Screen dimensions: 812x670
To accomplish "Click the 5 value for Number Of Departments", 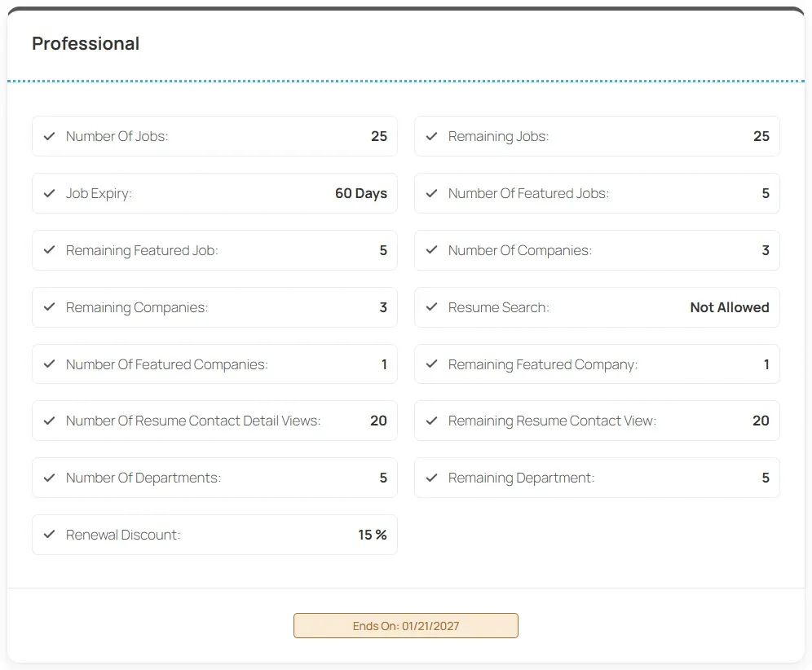I will point(383,478).
